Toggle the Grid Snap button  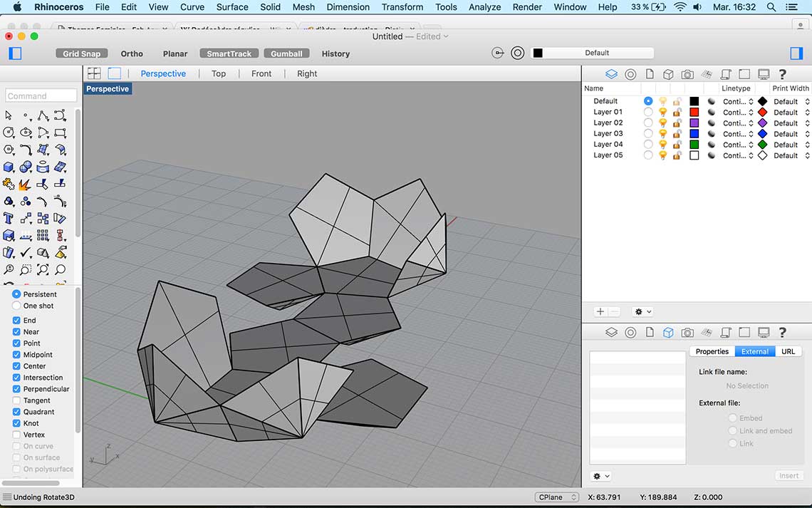click(x=81, y=53)
